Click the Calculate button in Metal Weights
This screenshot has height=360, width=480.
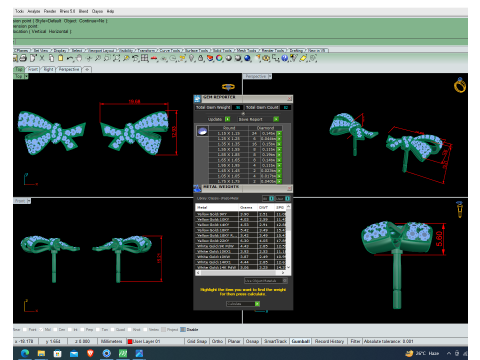click(x=243, y=304)
